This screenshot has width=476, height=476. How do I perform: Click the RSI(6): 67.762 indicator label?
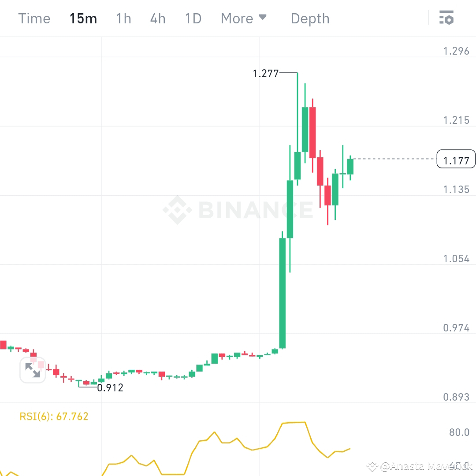(x=53, y=416)
